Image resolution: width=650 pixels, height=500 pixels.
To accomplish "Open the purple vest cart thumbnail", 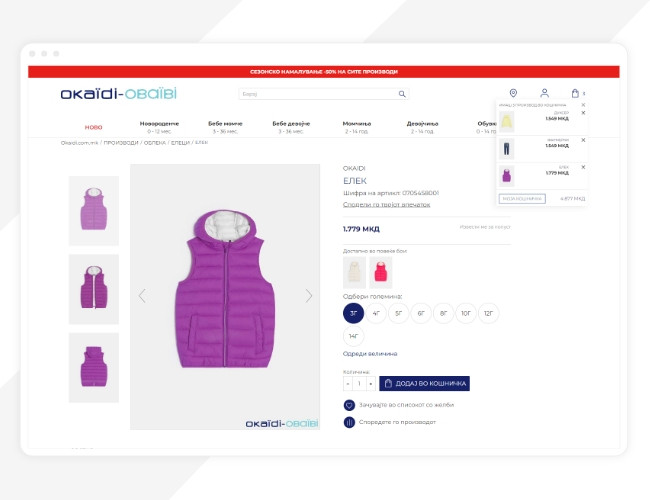I will click(x=507, y=176).
